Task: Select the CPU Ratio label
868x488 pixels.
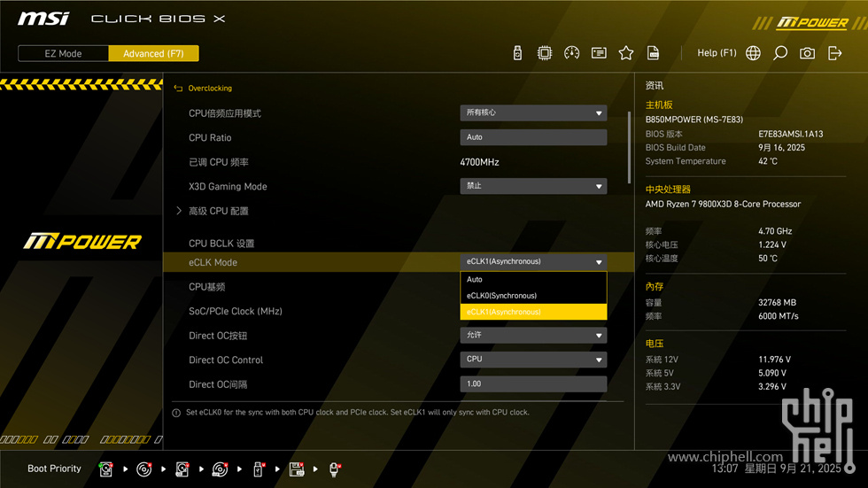Action: point(210,138)
